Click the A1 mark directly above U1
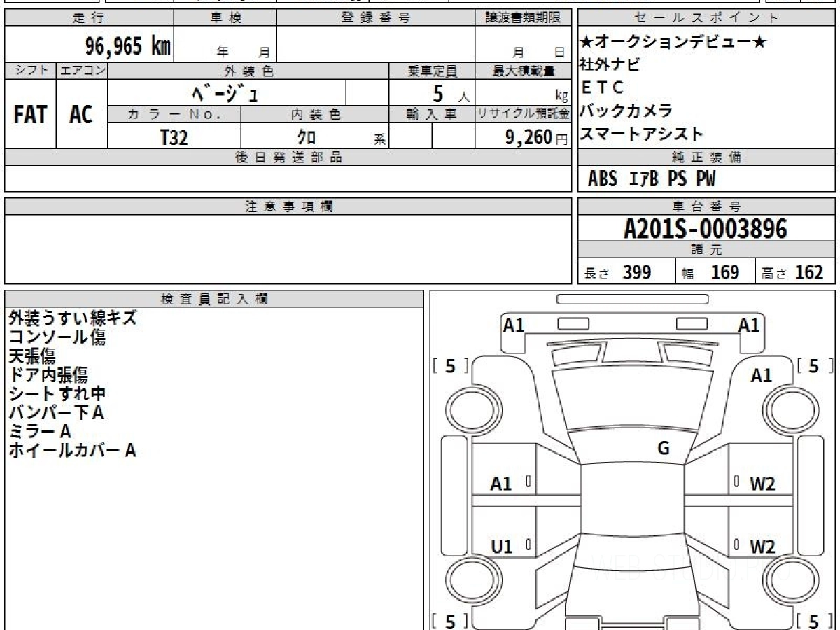 tap(501, 484)
